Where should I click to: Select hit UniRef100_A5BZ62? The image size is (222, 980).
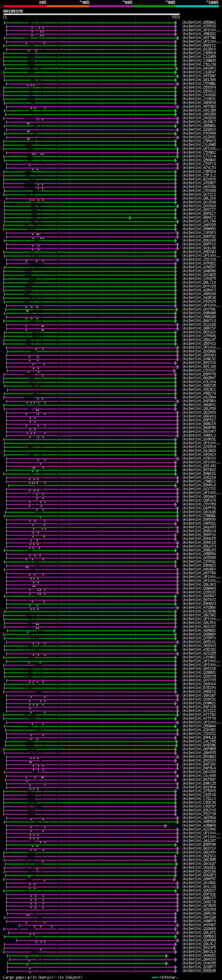tap(199, 34)
